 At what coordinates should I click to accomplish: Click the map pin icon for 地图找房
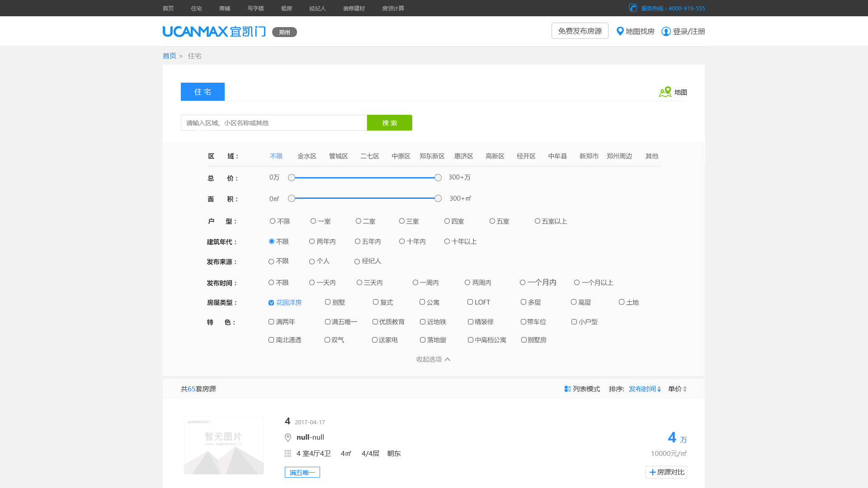pyautogui.click(x=620, y=31)
